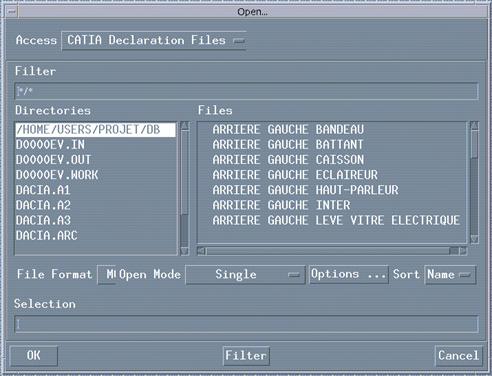Click the Files list vertical scrollbar
492x376 pixels.
[x=474, y=183]
